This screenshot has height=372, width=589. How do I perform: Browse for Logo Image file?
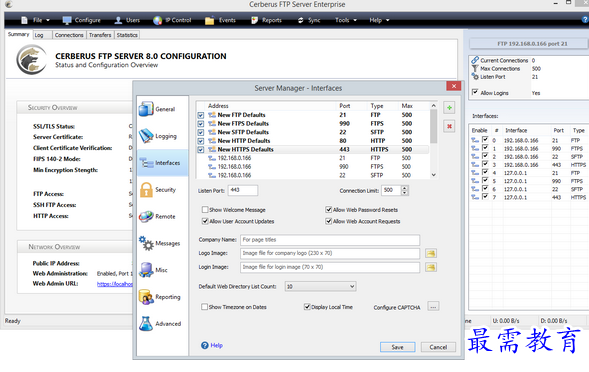click(431, 254)
